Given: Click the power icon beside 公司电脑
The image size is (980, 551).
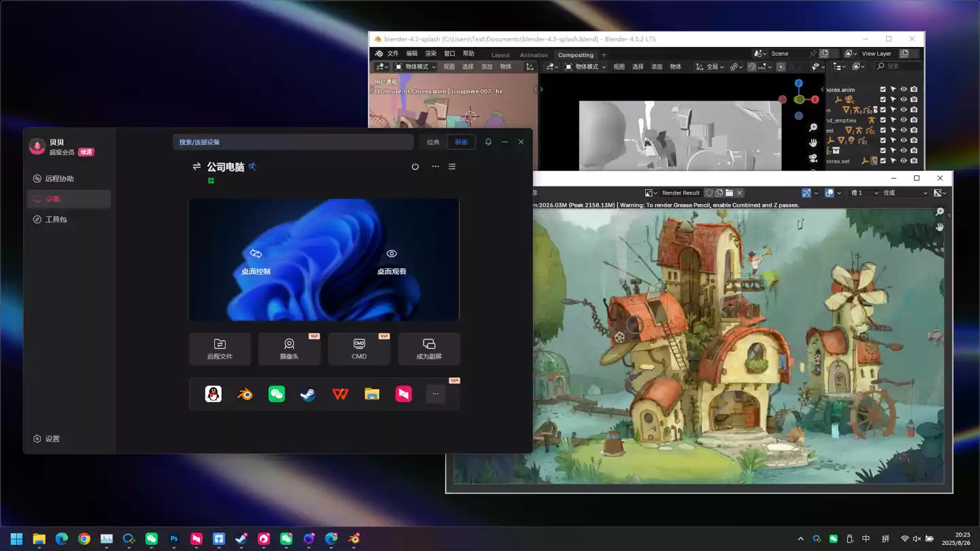Looking at the screenshot, I should click(415, 167).
